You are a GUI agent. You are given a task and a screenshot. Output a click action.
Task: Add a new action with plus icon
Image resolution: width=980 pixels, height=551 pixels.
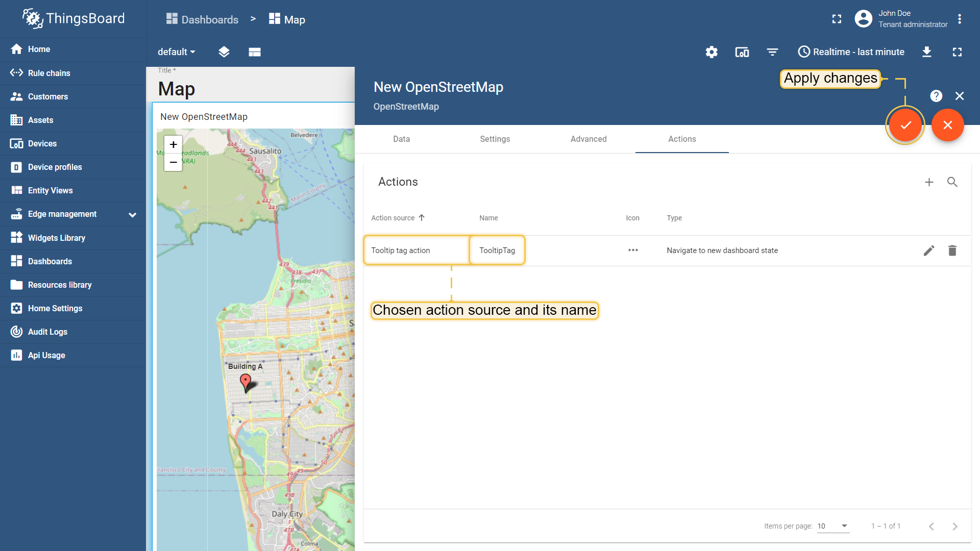929,182
